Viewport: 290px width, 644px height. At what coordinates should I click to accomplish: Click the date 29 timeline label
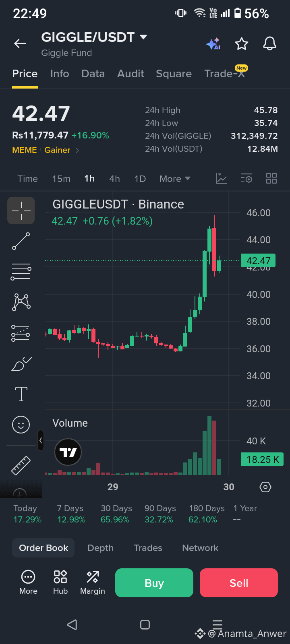pyautogui.click(x=113, y=487)
